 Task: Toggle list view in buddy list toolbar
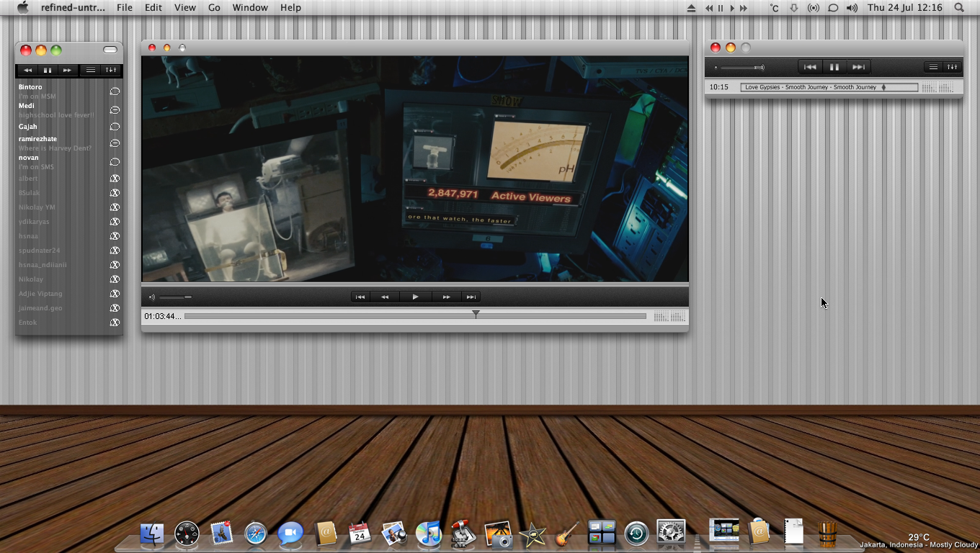(x=91, y=70)
